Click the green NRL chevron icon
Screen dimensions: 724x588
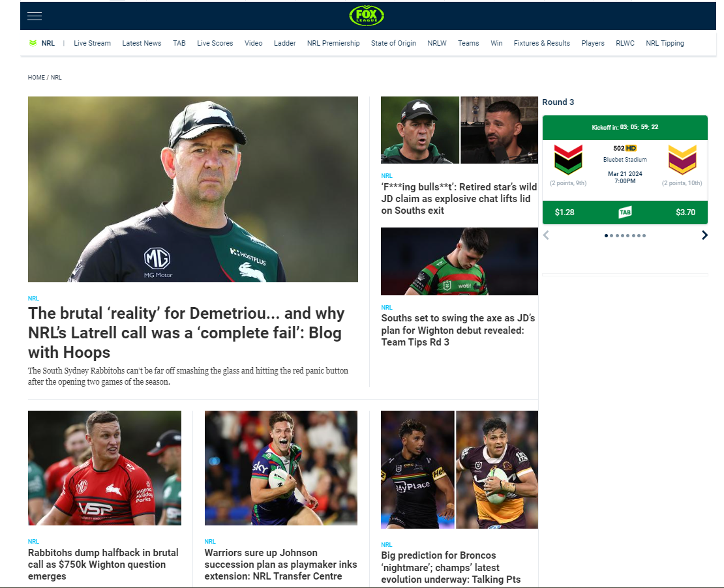pyautogui.click(x=33, y=43)
